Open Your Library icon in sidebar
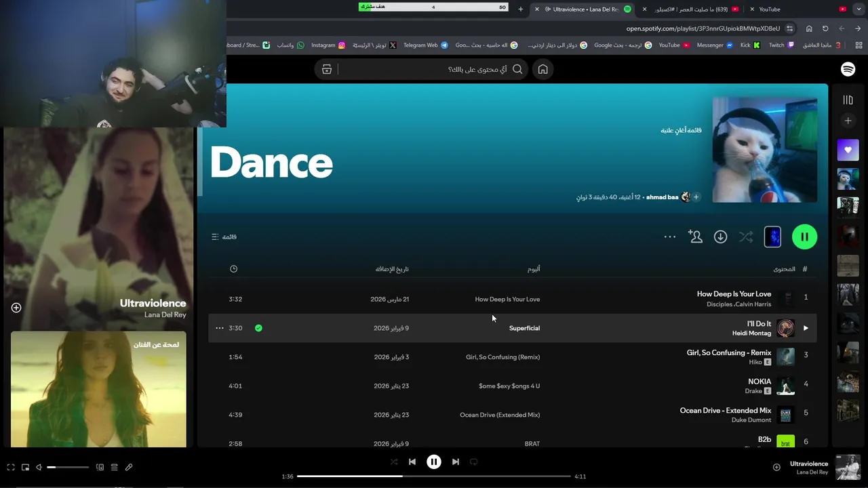This screenshot has width=868, height=488. (x=848, y=100)
